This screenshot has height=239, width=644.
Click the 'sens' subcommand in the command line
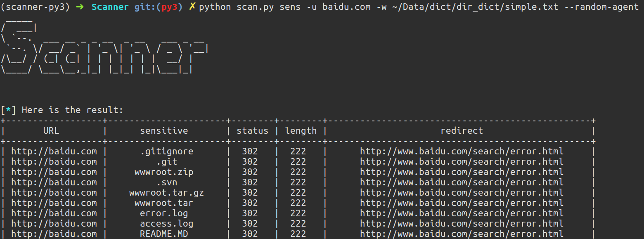(290, 7)
